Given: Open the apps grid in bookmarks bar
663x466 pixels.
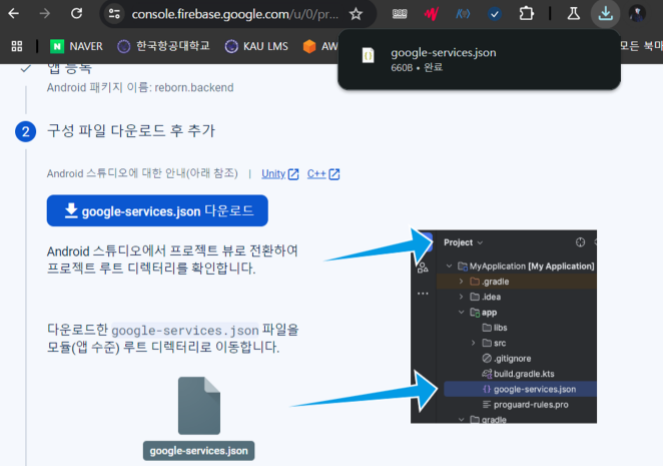Looking at the screenshot, I should pyautogui.click(x=17, y=46).
